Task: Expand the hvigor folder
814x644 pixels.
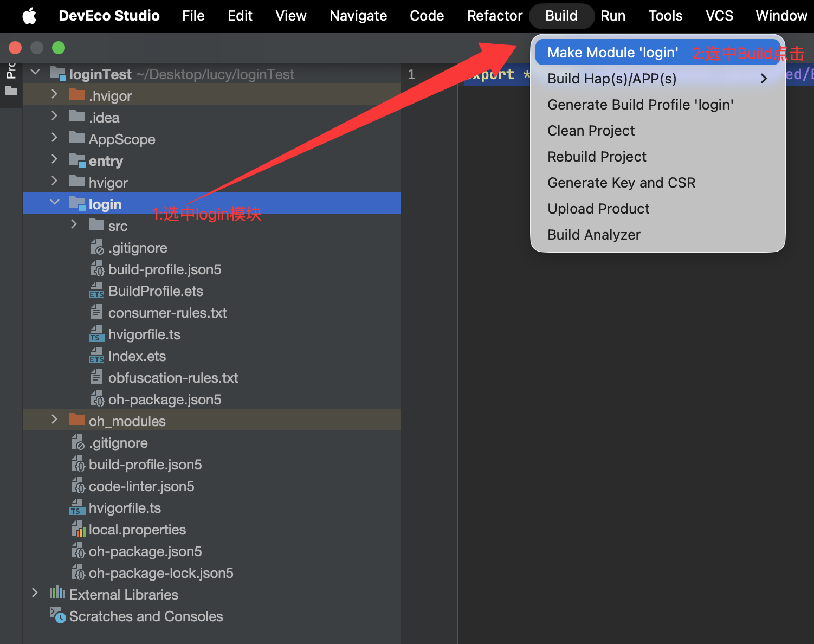Action: click(x=54, y=181)
